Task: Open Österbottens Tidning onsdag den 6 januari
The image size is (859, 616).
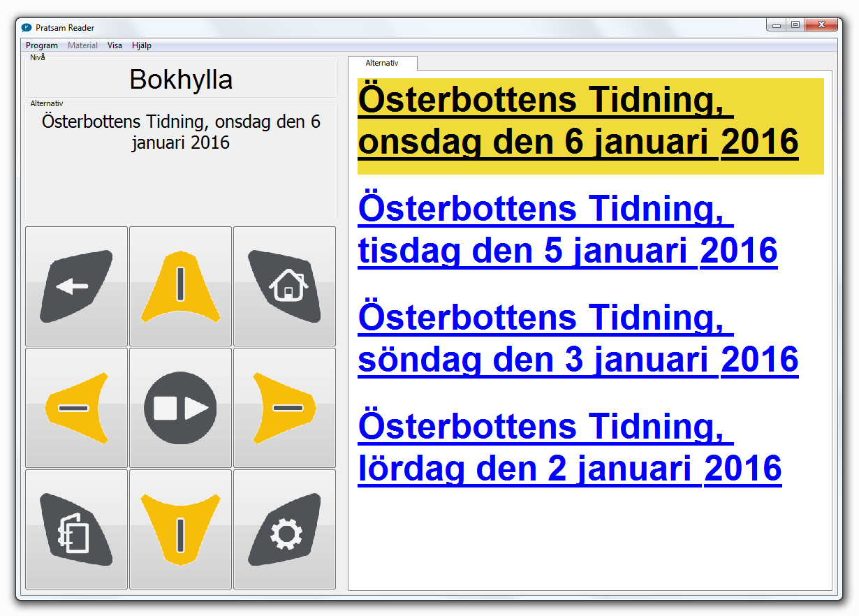Action: (578, 122)
